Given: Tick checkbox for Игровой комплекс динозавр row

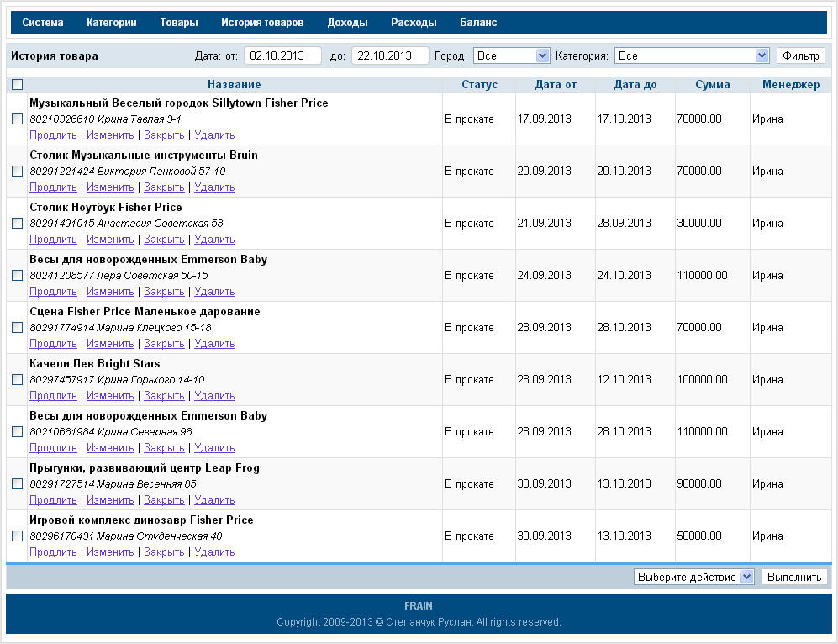Looking at the screenshot, I should (18, 536).
